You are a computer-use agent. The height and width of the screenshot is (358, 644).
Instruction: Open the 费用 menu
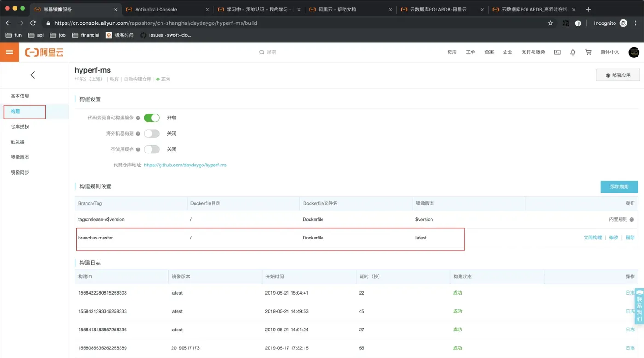pyautogui.click(x=452, y=52)
